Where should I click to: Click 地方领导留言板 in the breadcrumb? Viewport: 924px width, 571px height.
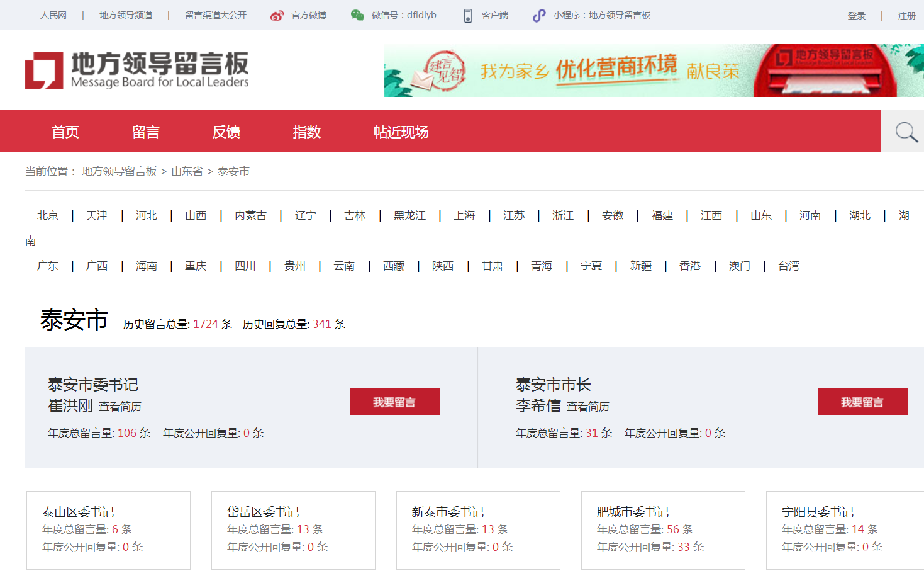pyautogui.click(x=120, y=171)
